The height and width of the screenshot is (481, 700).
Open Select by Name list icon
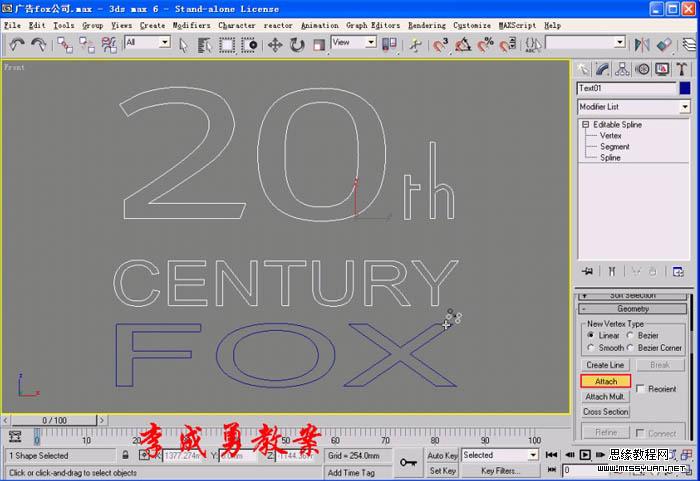204,45
